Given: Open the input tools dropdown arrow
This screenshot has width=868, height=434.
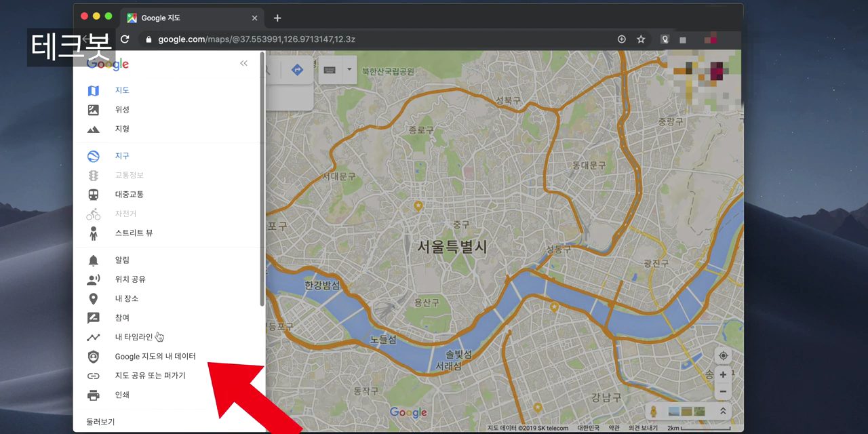Looking at the screenshot, I should [x=350, y=69].
